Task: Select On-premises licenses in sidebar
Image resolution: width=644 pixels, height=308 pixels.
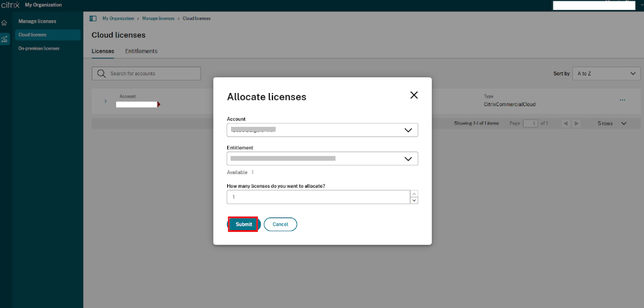Action: pos(39,48)
